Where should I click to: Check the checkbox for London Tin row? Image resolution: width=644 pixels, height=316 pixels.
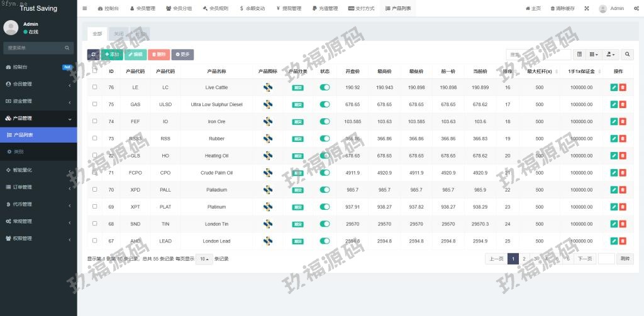(x=95, y=224)
